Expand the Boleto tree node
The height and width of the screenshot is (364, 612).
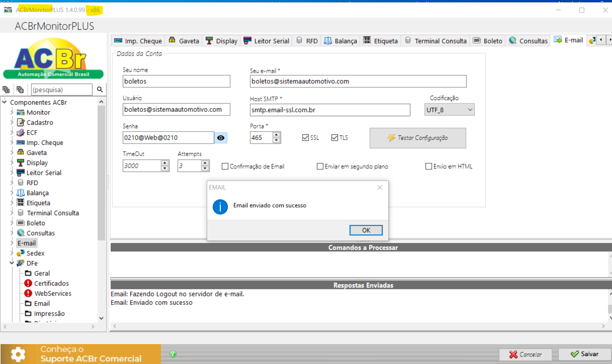tap(12, 223)
